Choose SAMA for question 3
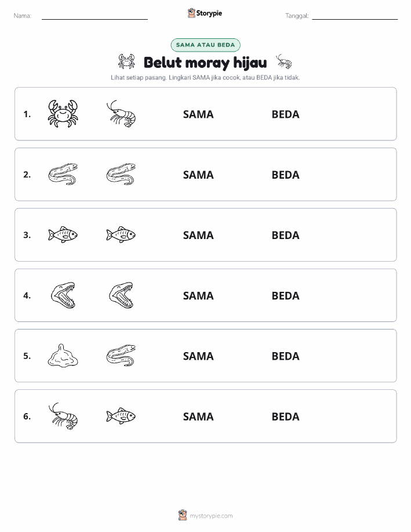411x532 pixels. coord(198,235)
